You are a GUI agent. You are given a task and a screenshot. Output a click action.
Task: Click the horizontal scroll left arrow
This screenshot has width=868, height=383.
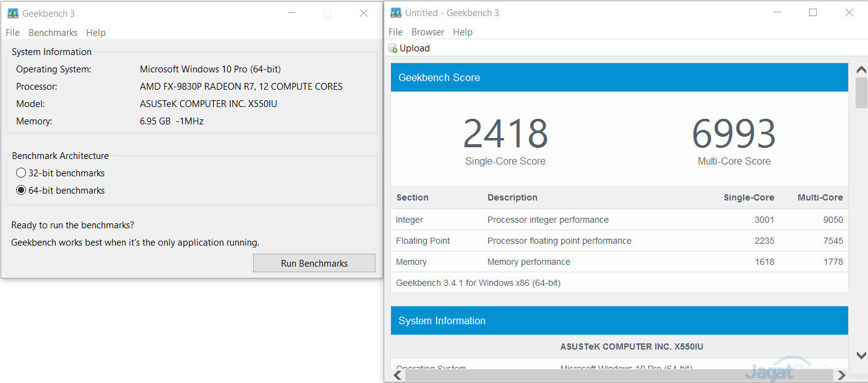pyautogui.click(x=398, y=375)
